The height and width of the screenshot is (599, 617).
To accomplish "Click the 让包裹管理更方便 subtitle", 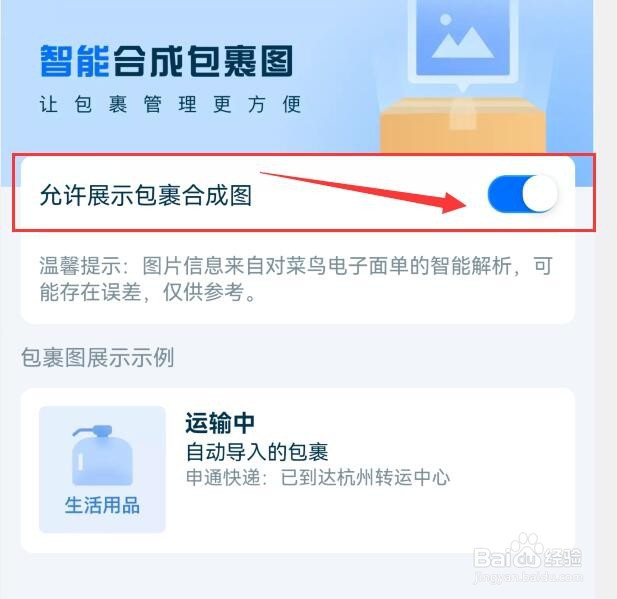I will [170, 104].
